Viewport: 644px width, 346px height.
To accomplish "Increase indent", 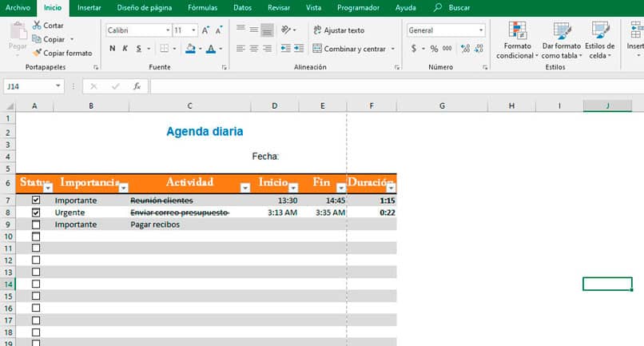I will click(x=299, y=49).
